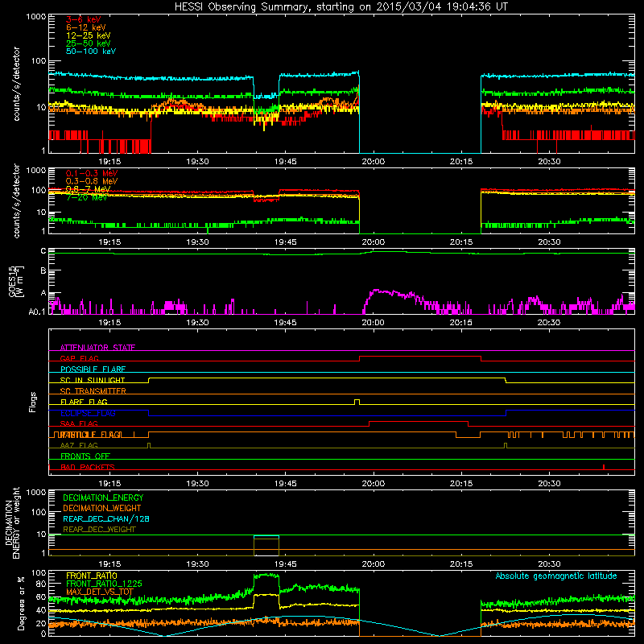Click 'Absolute geomagnetic latitude' legend text
Image resolution: width=644 pixels, height=644 pixels.
556,576
